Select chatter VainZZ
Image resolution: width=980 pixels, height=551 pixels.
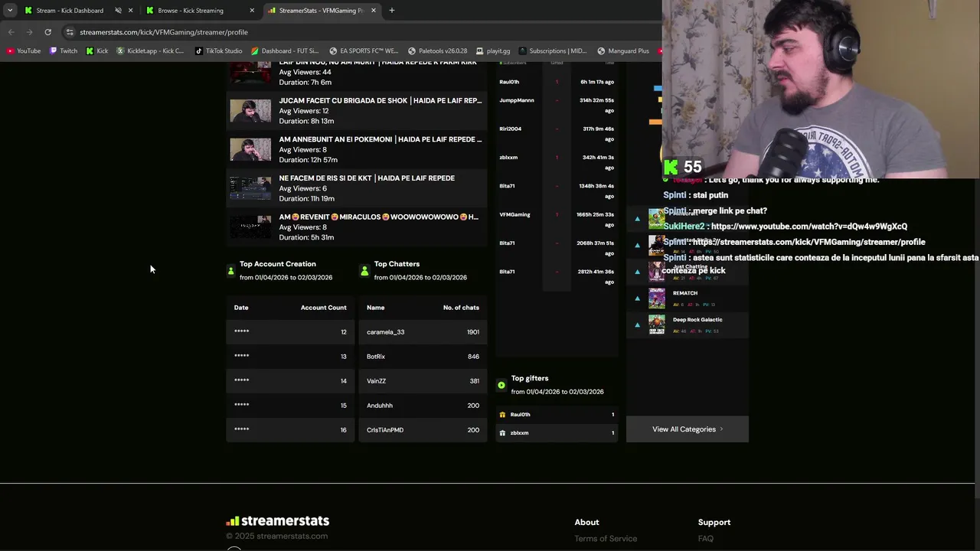pyautogui.click(x=376, y=381)
